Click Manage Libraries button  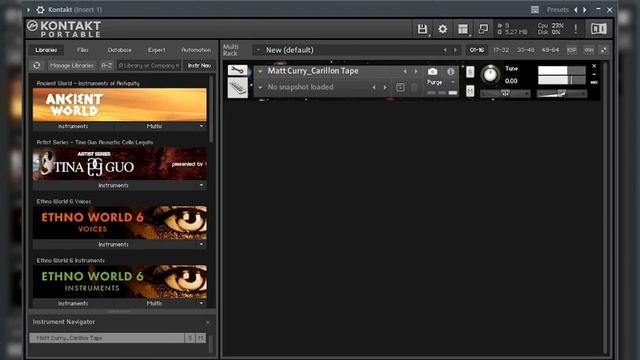[71, 65]
